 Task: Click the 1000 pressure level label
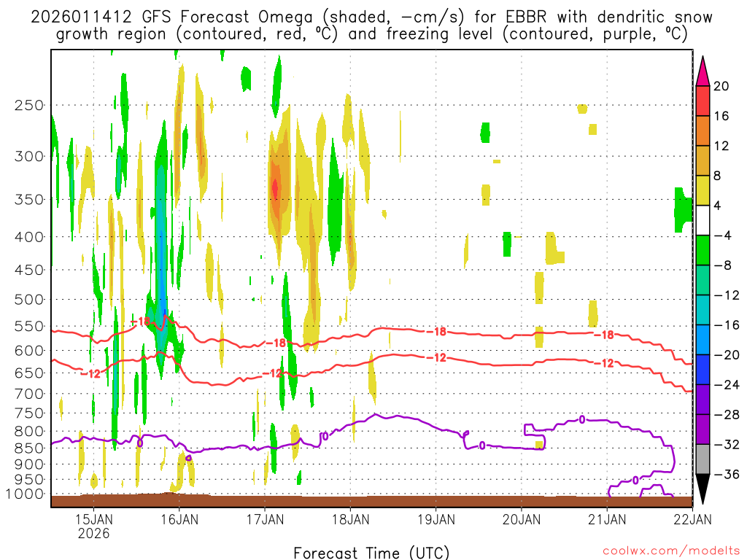click(26, 494)
